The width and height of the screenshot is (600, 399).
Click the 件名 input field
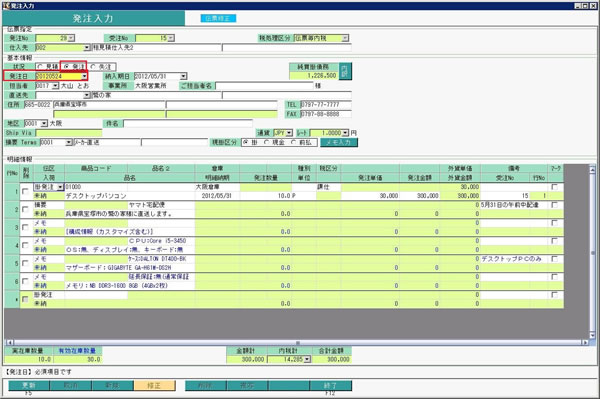(188, 123)
